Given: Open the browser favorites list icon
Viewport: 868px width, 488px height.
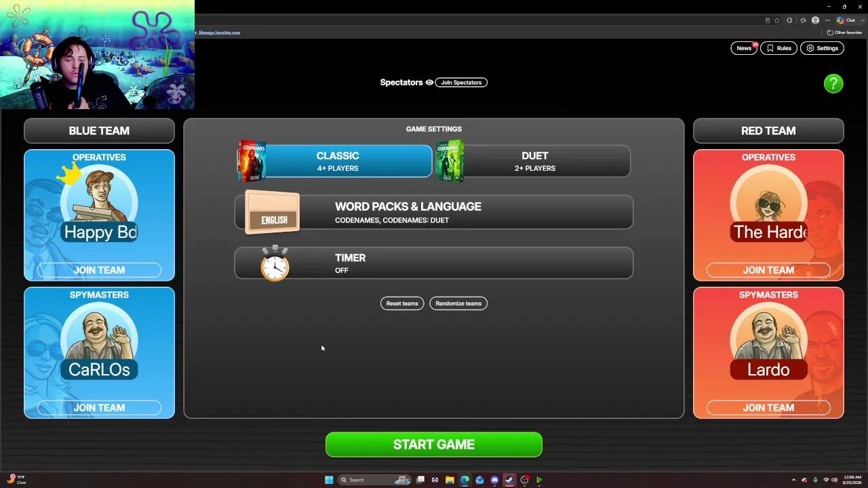Looking at the screenshot, I should pyautogui.click(x=803, y=20).
